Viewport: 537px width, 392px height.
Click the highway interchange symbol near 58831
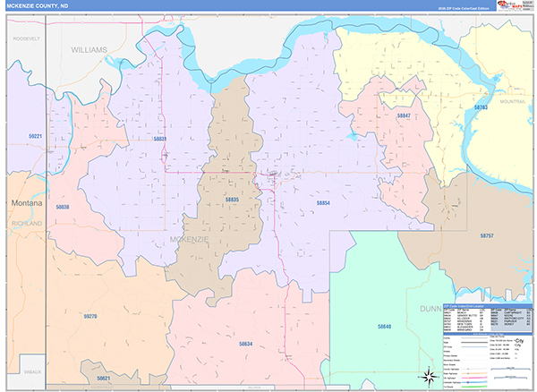tap(165, 156)
